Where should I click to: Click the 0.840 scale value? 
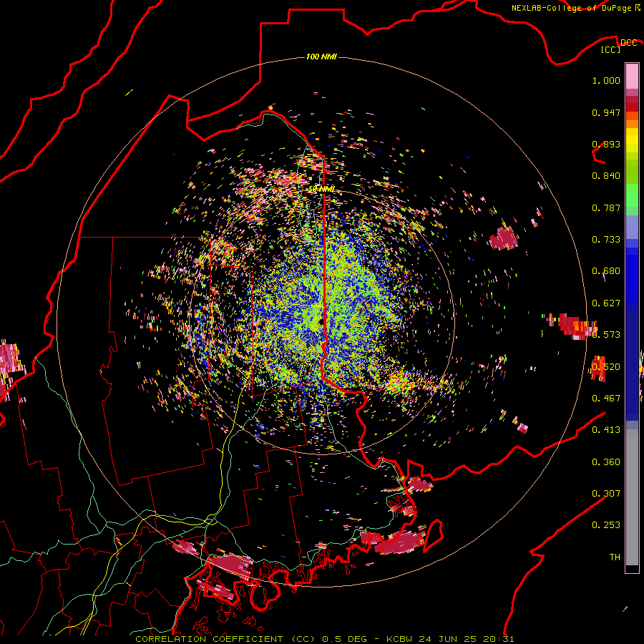click(x=606, y=176)
